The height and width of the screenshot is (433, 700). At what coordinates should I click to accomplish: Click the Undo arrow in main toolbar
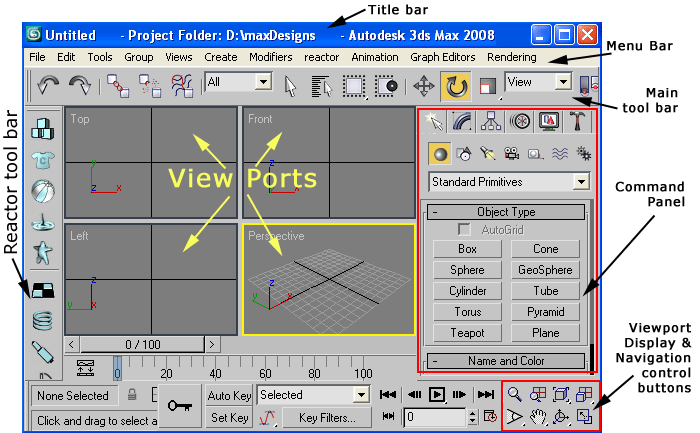48,85
